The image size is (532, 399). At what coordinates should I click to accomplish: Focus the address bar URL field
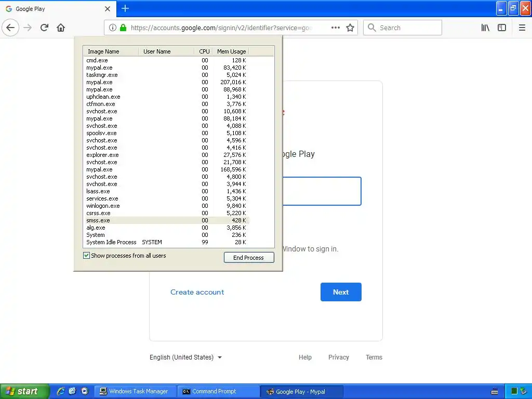pyautogui.click(x=221, y=28)
